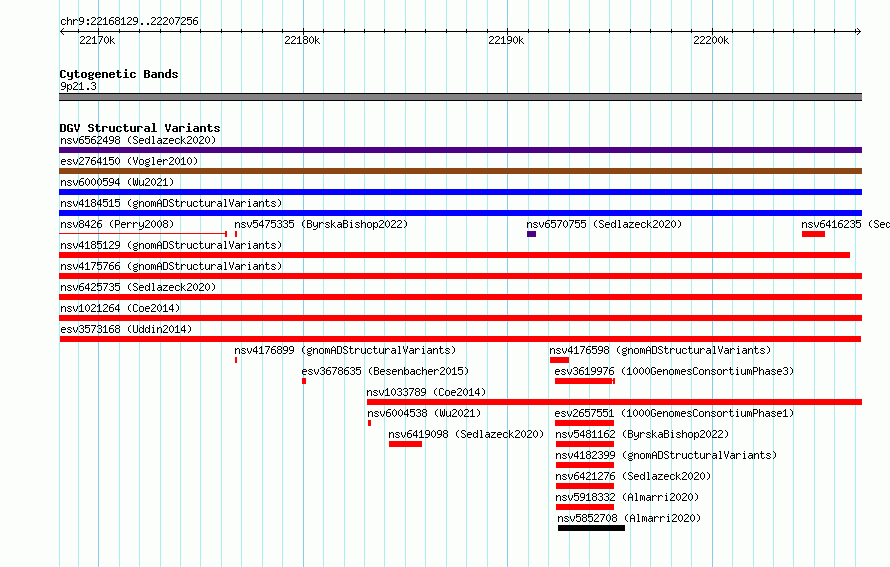Open the nsv6000594 (Wu2021) label
The width and height of the screenshot is (890, 567).
(x=117, y=182)
